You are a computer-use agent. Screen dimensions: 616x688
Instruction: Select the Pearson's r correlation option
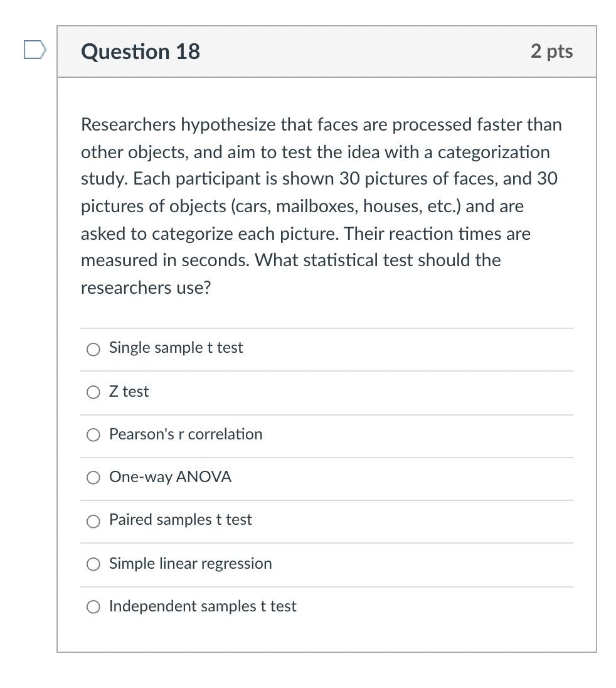click(x=93, y=434)
